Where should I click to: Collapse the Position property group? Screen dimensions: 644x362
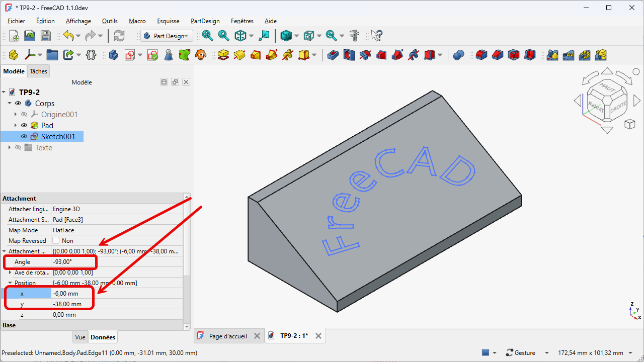click(x=10, y=283)
